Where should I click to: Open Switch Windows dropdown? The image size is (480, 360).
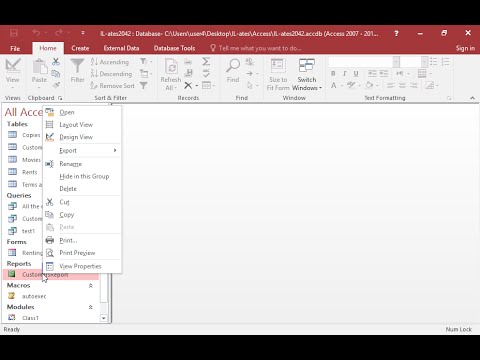(307, 74)
